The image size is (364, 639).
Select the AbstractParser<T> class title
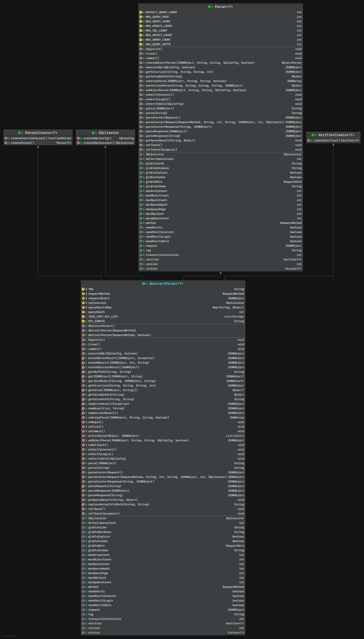pos(166,283)
